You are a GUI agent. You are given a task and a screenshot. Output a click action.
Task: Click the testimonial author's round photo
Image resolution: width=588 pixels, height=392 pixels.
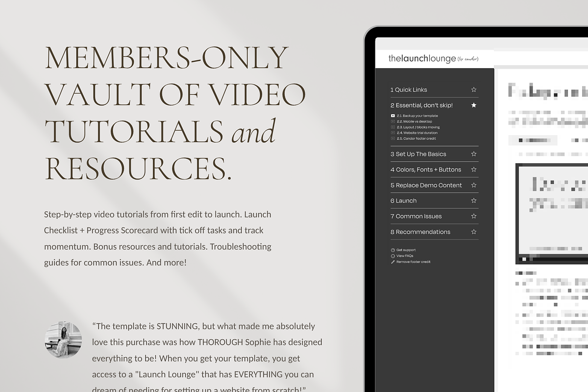(x=62, y=340)
